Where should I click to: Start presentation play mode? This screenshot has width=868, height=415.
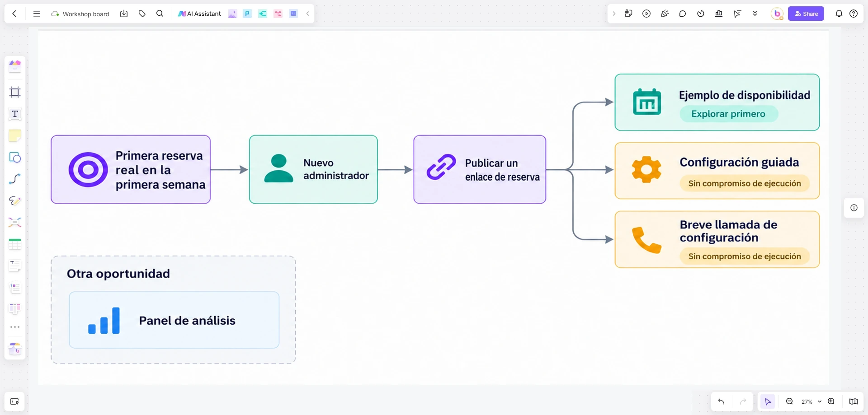click(x=646, y=14)
